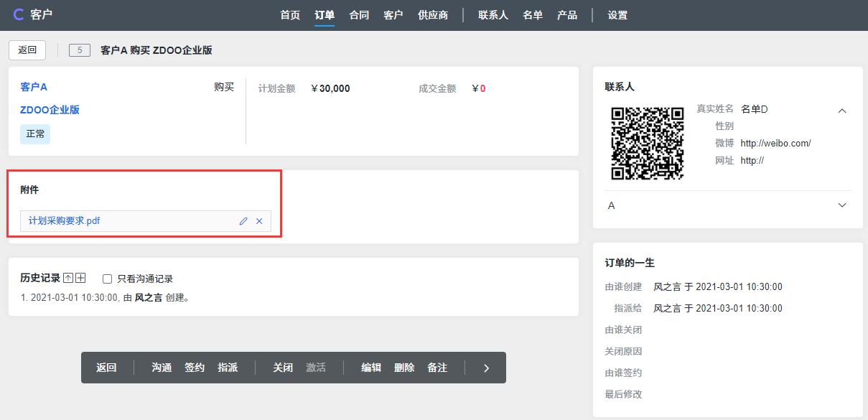The width and height of the screenshot is (868, 420).
Task: Click 风之言 in the history record
Action: (149, 297)
